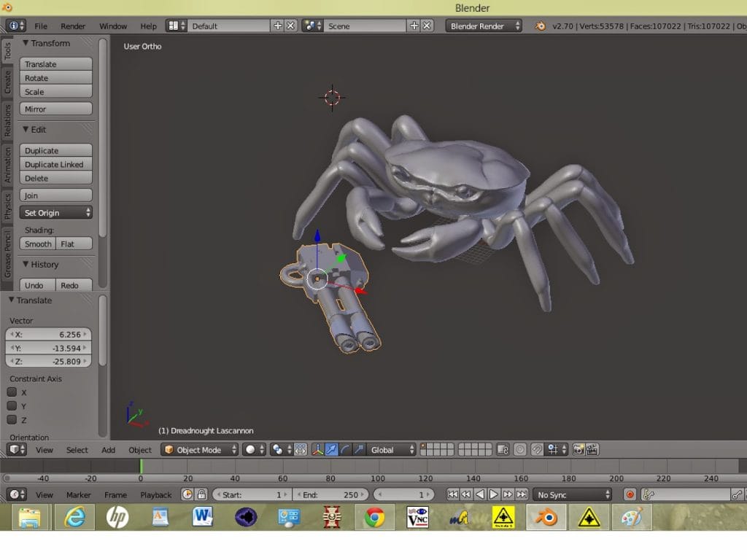The height and width of the screenshot is (560, 747).
Task: Jump to the end frame in timeline
Action: pos(522,494)
